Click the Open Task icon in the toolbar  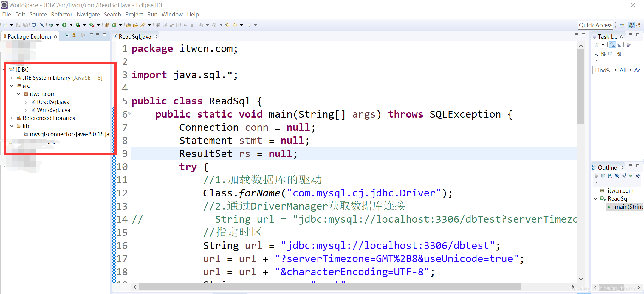(x=135, y=25)
